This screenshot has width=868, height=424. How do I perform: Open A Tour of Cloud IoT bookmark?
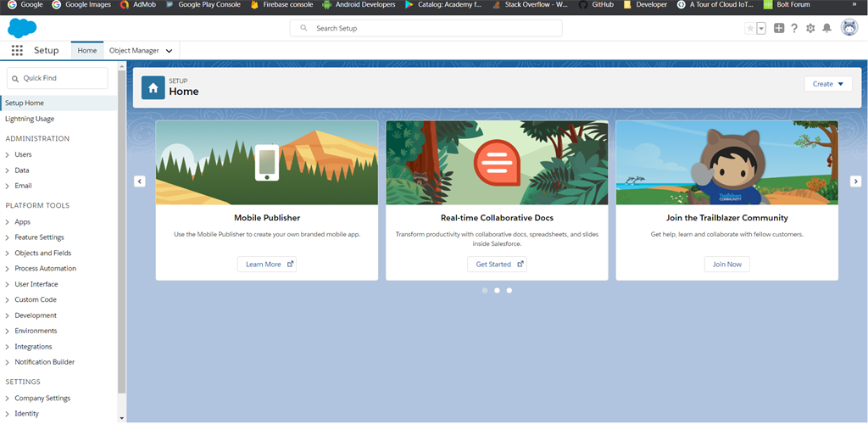click(715, 4)
